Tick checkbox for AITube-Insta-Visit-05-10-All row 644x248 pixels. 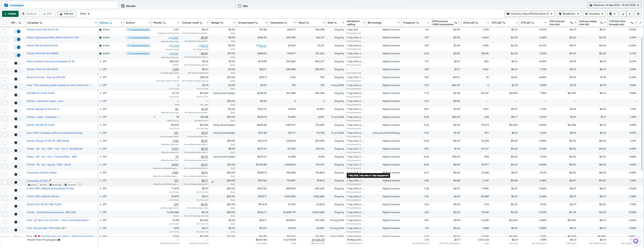[x=5, y=31]
